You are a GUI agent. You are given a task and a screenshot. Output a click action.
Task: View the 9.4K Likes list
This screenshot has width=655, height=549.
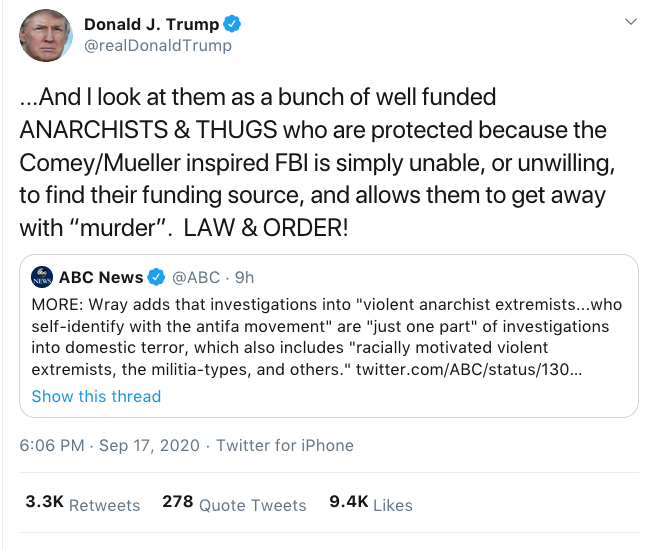click(370, 504)
